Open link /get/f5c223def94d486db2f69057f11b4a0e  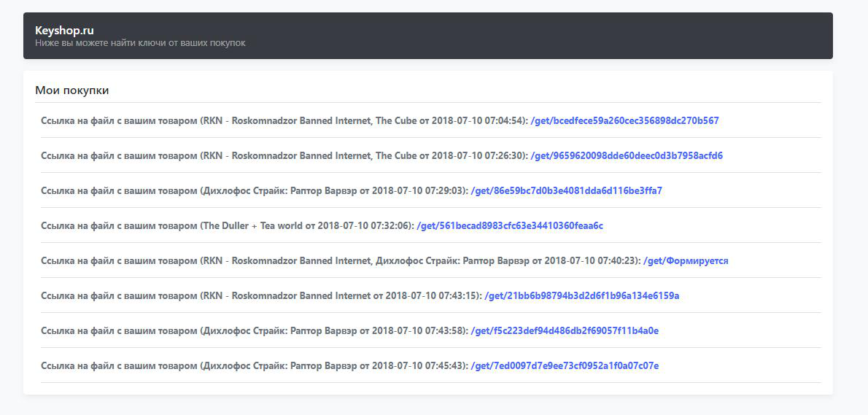(x=565, y=331)
